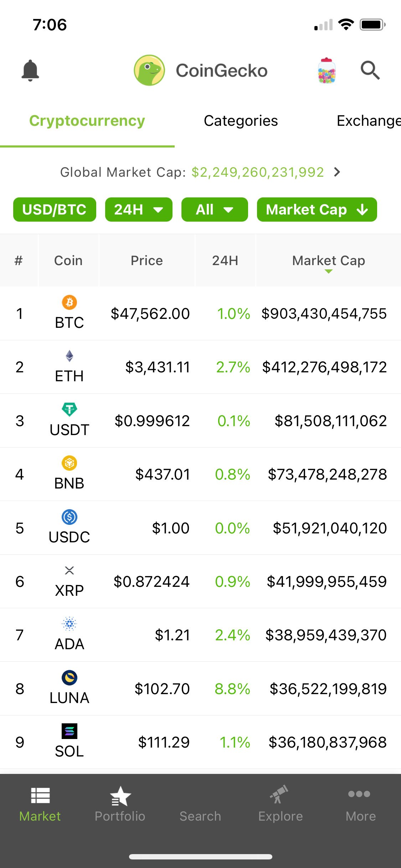Open notifications bell icon
The height and width of the screenshot is (868, 401).
point(30,71)
